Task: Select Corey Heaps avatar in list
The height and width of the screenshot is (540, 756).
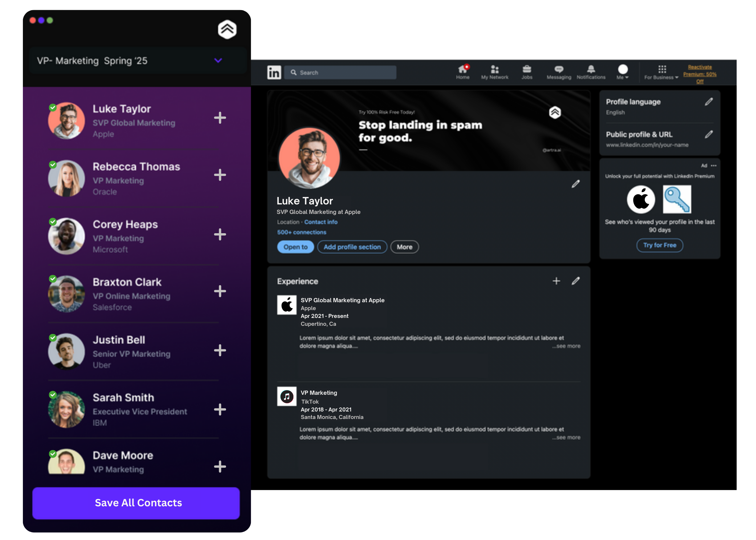Action: pos(66,236)
